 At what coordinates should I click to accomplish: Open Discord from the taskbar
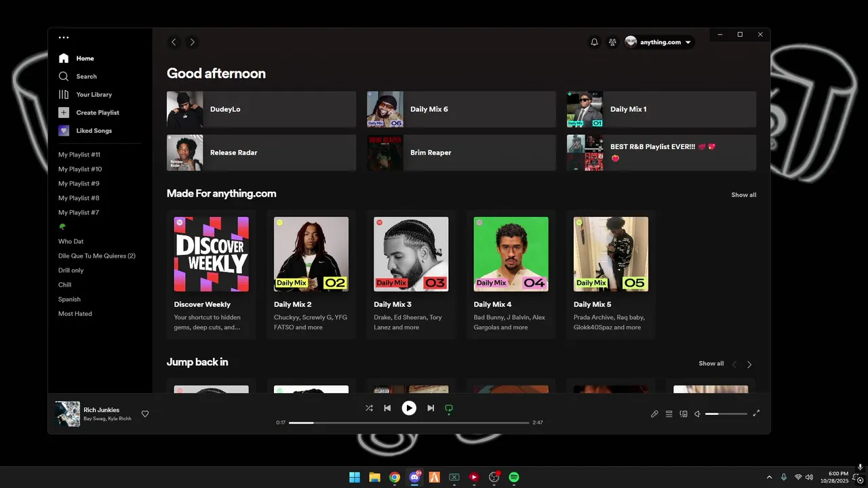point(414,477)
